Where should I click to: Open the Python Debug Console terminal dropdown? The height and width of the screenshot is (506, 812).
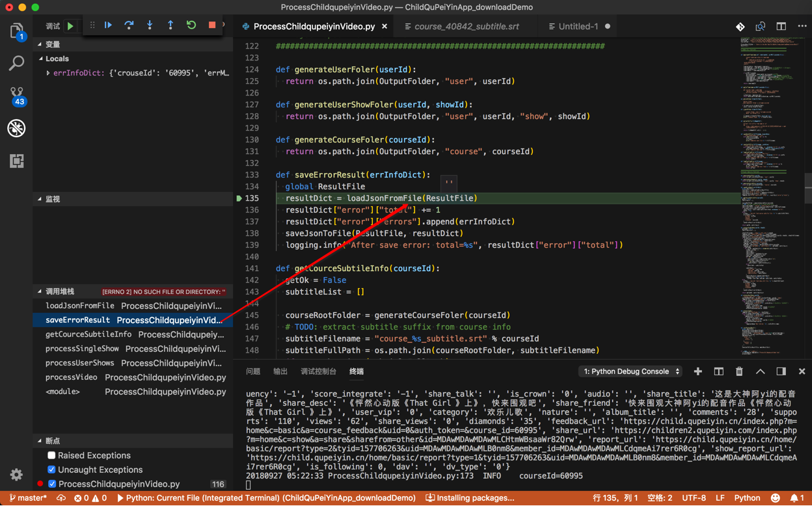(x=631, y=371)
